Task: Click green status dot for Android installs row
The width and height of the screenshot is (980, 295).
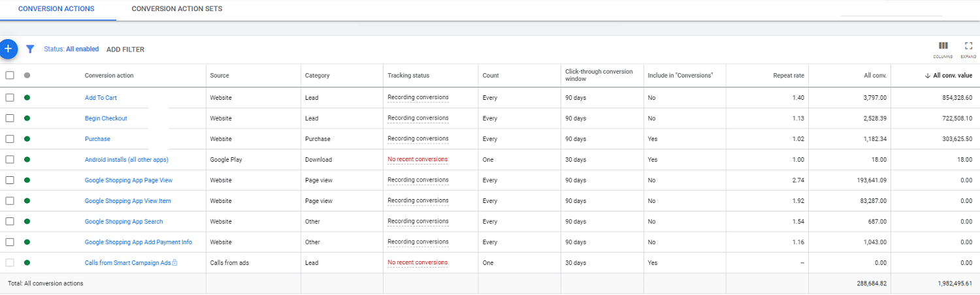Action: tap(27, 159)
